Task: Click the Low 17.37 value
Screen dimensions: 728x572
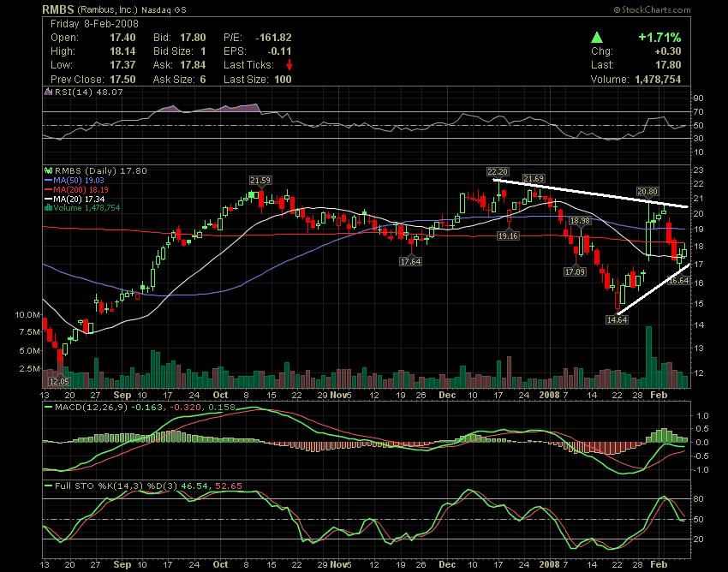Action: pos(122,65)
